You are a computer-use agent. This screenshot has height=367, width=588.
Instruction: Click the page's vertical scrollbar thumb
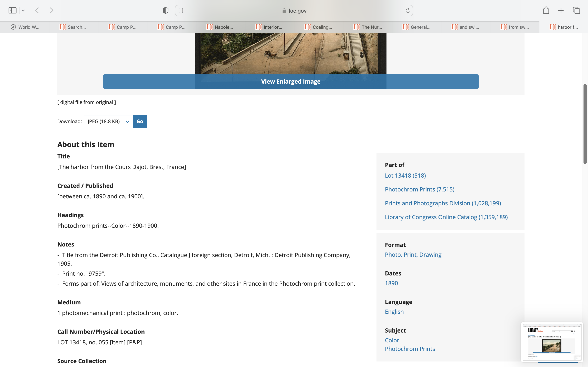(585, 124)
